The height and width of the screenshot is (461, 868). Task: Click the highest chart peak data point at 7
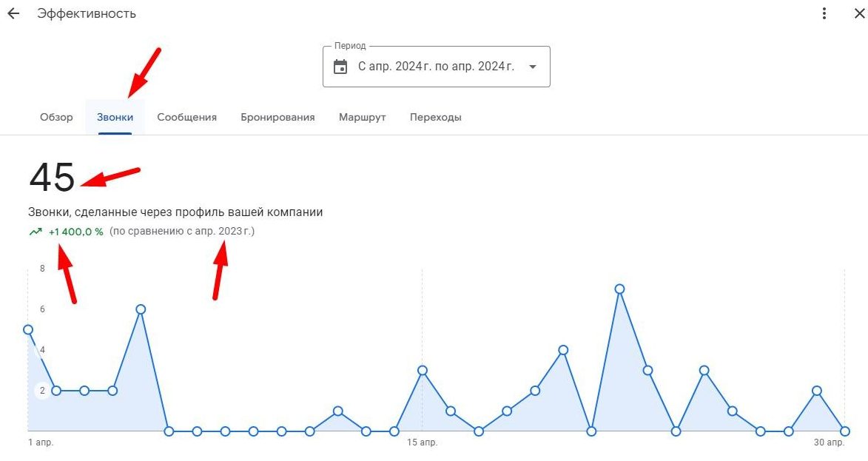619,289
